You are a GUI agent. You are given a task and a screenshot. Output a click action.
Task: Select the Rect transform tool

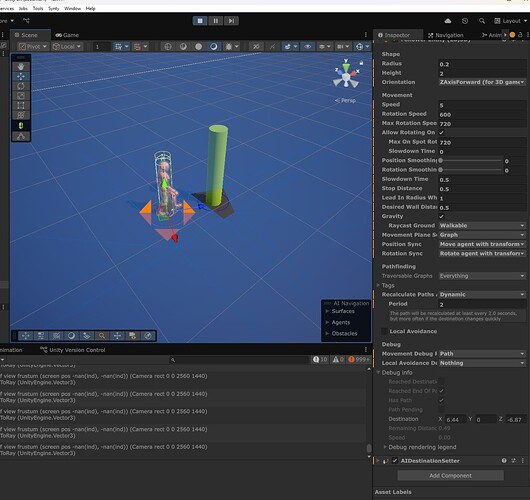tap(21, 105)
